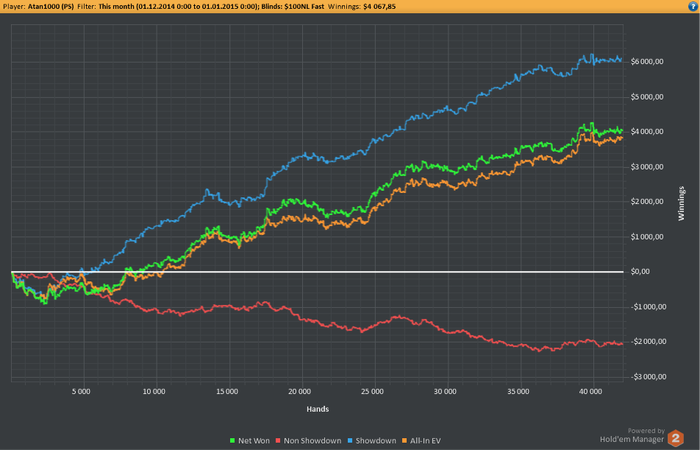Click the 15 000 hands x-axis label

coord(227,392)
